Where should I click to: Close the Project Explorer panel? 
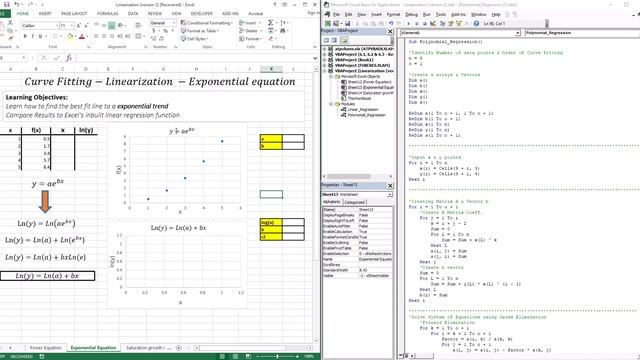pos(390,31)
